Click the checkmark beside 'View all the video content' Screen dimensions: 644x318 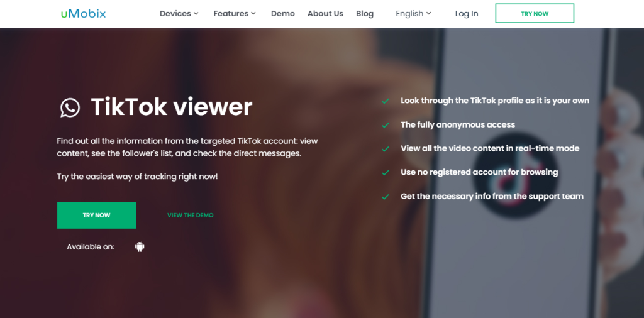pos(386,149)
